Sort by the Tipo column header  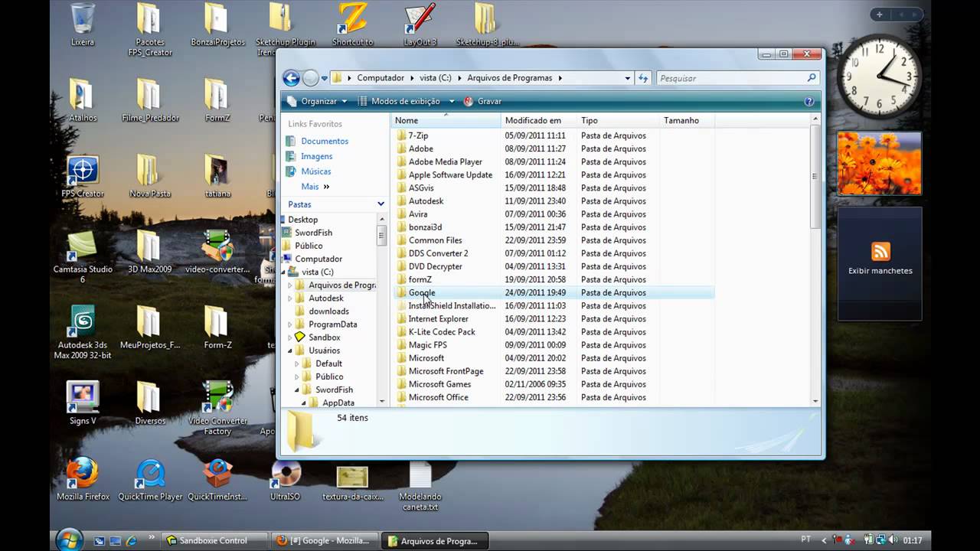pos(618,120)
